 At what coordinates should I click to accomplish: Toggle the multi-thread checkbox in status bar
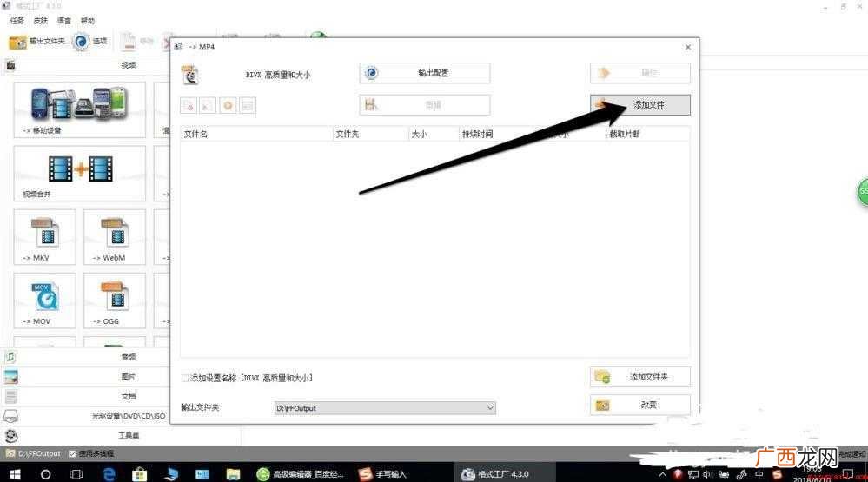(x=72, y=454)
